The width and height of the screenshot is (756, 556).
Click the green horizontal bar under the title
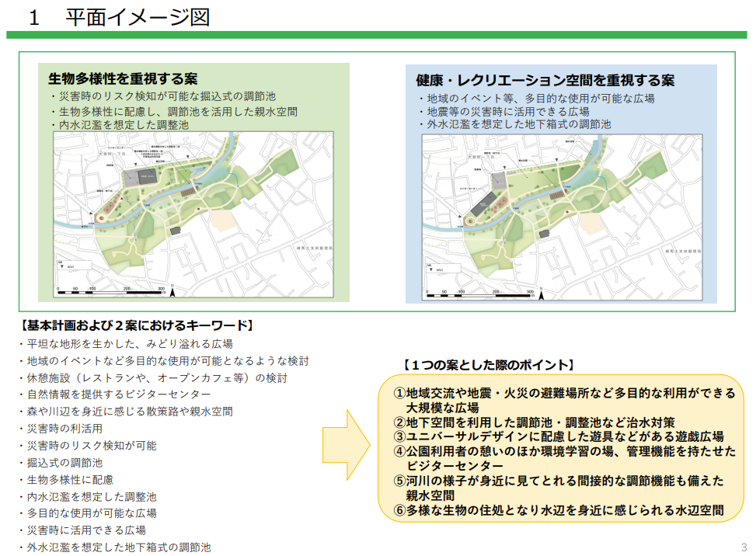(x=376, y=35)
